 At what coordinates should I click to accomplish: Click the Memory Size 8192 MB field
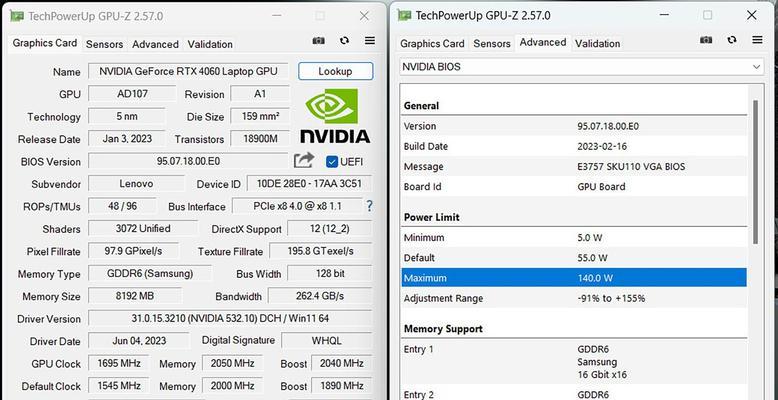135,296
